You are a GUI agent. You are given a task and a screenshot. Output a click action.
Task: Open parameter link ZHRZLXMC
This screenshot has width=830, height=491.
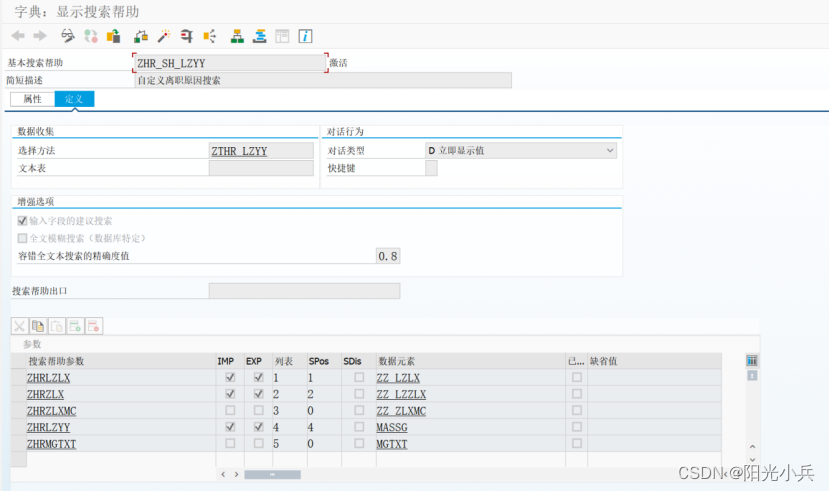pos(51,411)
